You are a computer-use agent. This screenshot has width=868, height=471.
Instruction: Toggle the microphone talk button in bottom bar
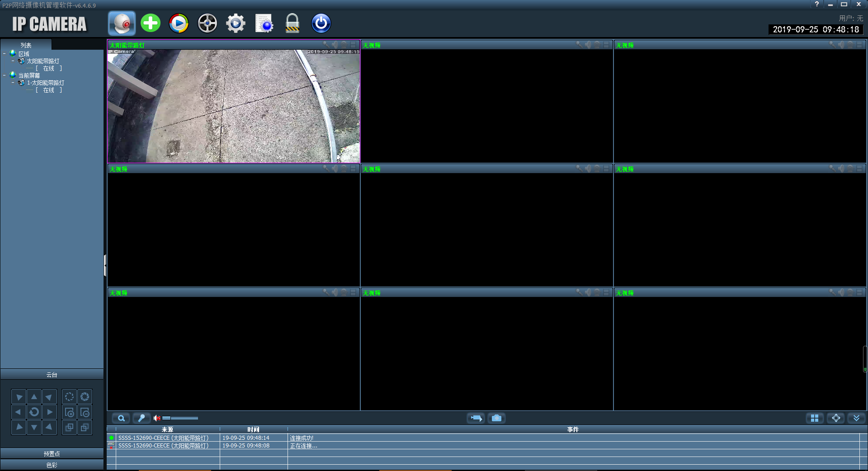point(142,418)
